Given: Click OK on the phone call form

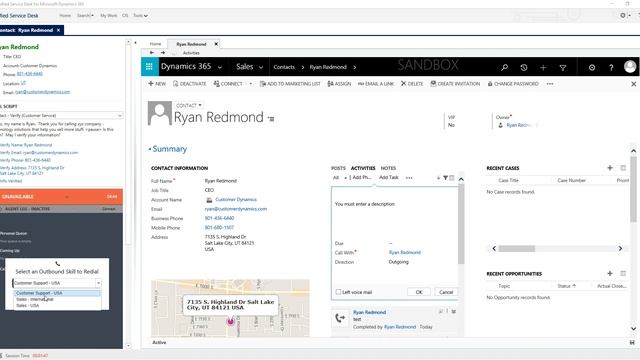Looking at the screenshot, I should (x=419, y=292).
